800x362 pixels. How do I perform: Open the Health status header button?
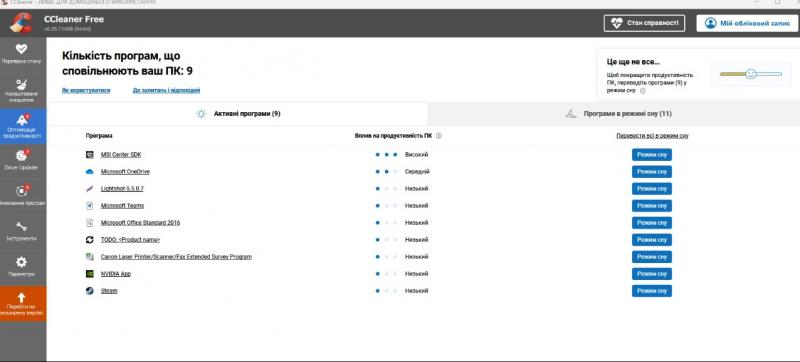pos(644,23)
